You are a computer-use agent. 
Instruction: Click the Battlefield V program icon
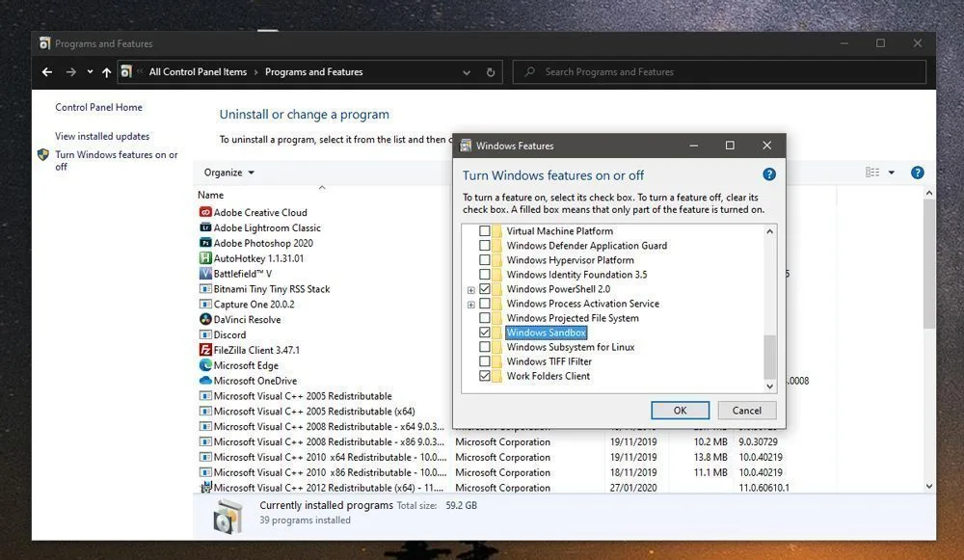[205, 274]
